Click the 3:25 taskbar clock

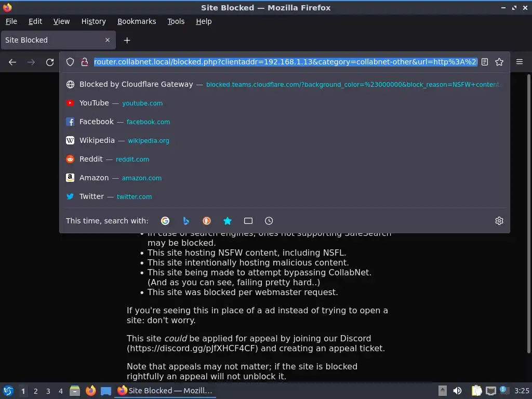522,391
